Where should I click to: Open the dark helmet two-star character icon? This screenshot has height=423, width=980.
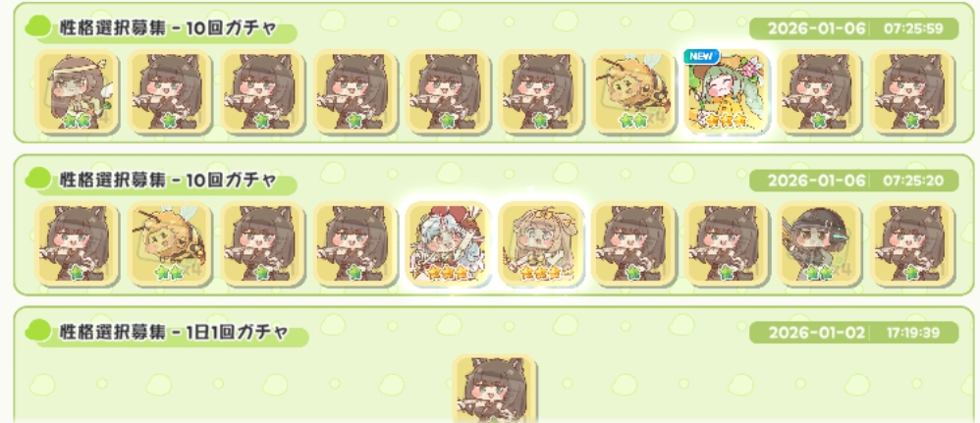tap(820, 243)
